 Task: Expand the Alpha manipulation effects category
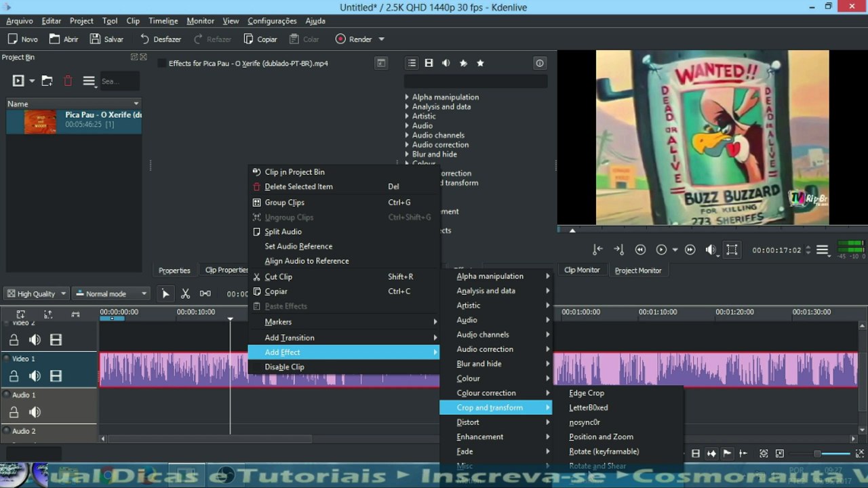[x=407, y=97]
